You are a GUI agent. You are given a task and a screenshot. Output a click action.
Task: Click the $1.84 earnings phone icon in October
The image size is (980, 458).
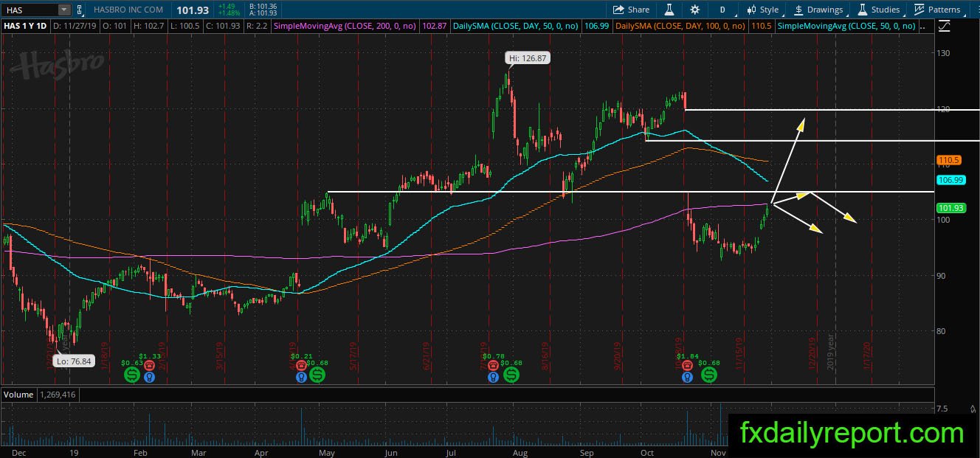(x=687, y=365)
